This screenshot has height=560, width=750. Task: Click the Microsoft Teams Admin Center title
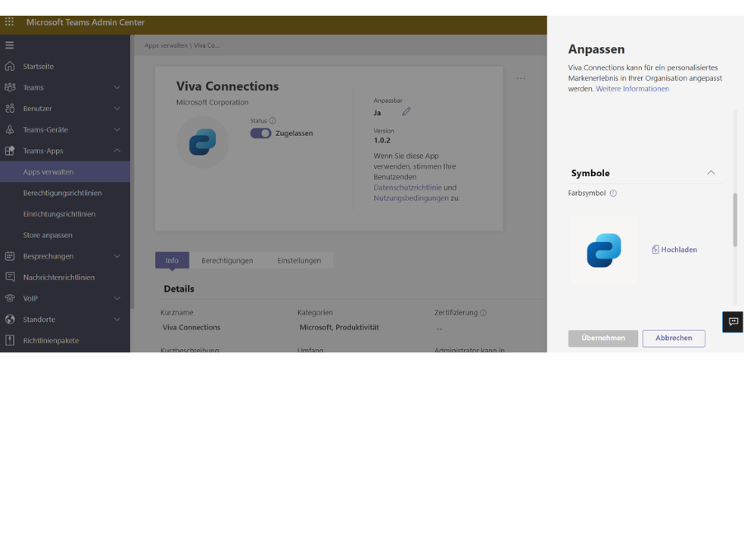click(85, 22)
